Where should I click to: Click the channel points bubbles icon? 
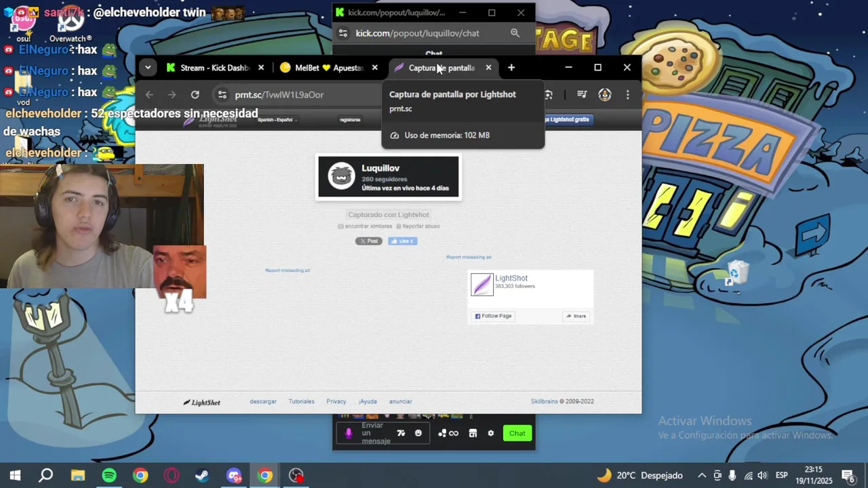(442, 433)
